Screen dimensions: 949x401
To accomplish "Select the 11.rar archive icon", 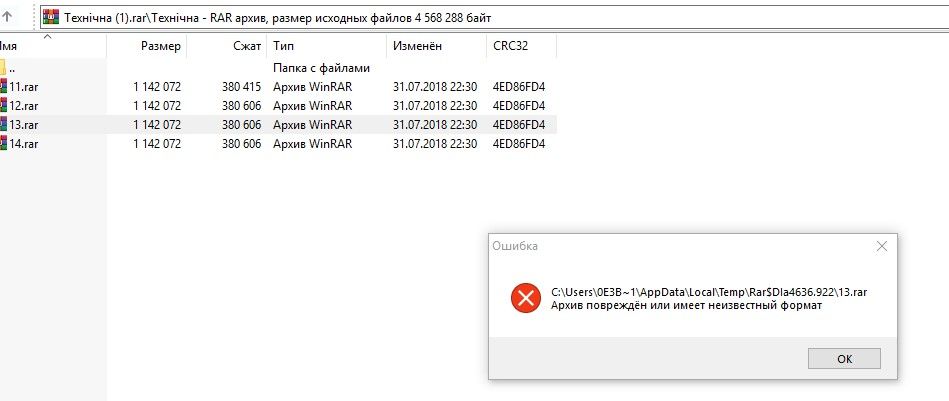I will (x=3, y=86).
